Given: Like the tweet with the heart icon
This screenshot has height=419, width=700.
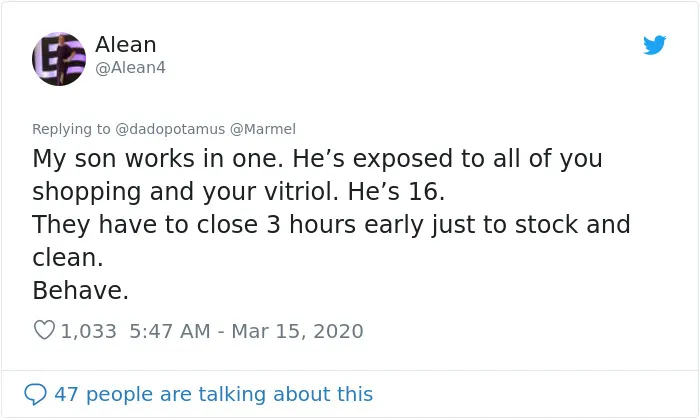Looking at the screenshot, I should pyautogui.click(x=44, y=330).
